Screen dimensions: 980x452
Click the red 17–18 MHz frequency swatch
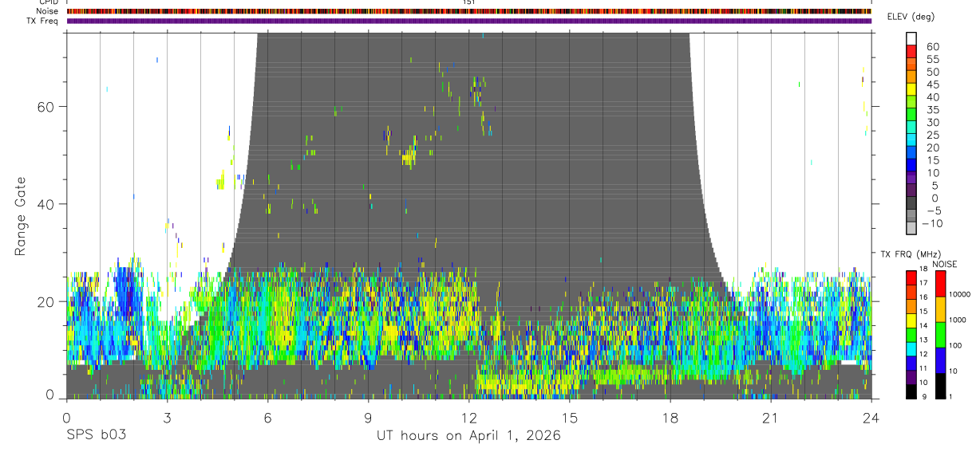click(911, 278)
